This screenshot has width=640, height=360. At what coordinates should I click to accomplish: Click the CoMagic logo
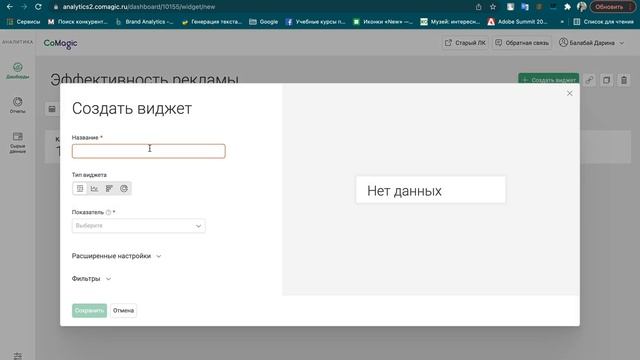coord(60,43)
